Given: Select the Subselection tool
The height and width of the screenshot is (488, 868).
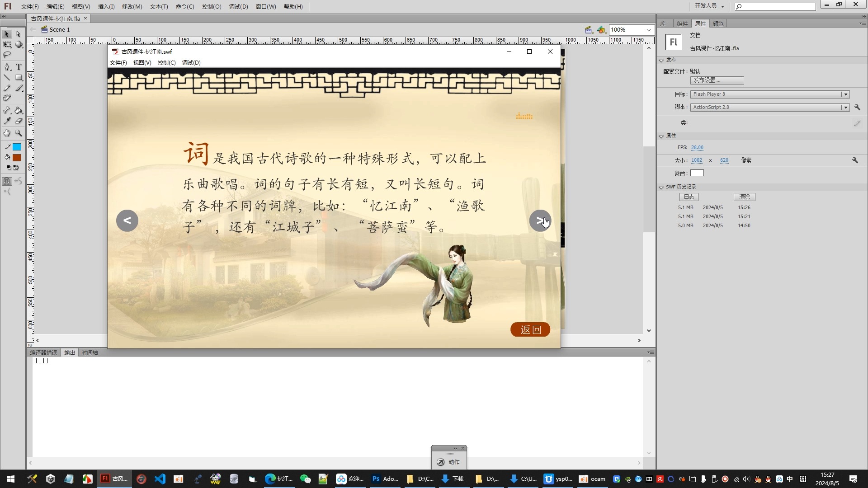Looking at the screenshot, I should pos(19,34).
